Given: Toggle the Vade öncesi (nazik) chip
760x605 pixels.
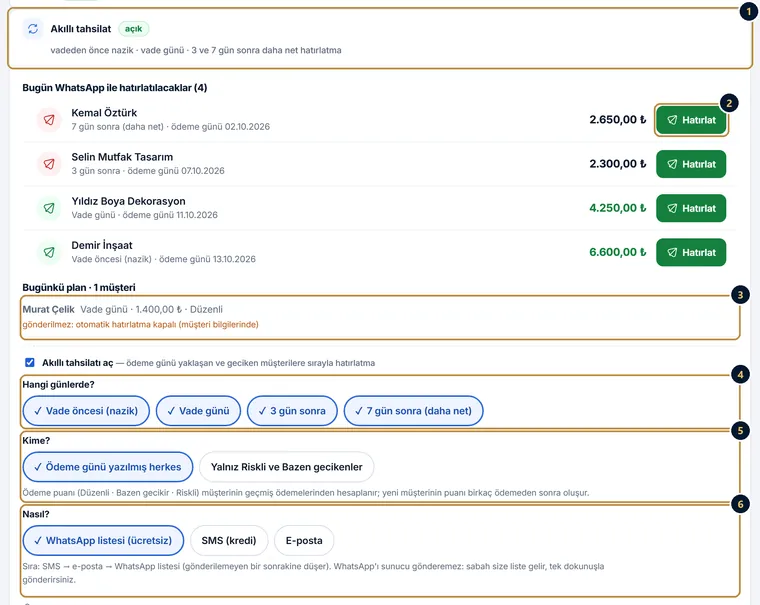Looking at the screenshot, I should 86,411.
